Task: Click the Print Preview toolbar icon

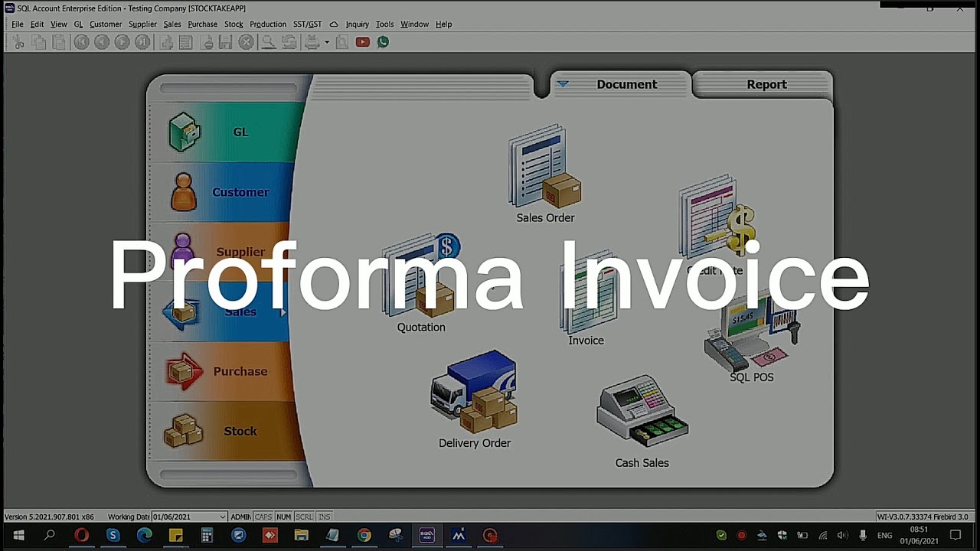Action: [341, 42]
